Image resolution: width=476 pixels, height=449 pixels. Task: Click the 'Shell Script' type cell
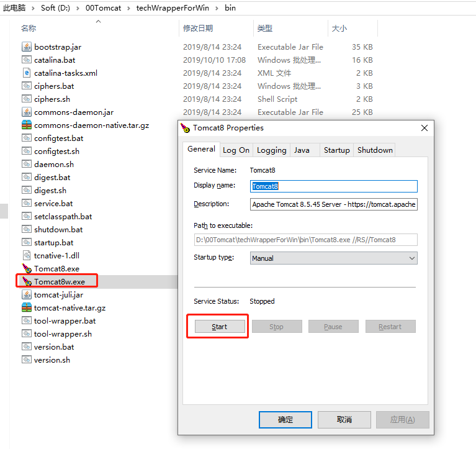point(277,99)
